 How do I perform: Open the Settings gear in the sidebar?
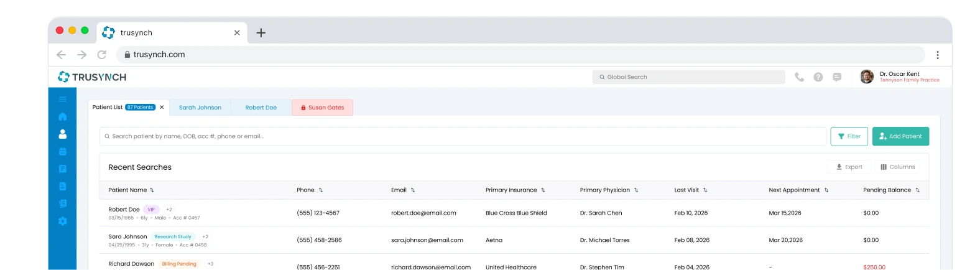coord(62,221)
